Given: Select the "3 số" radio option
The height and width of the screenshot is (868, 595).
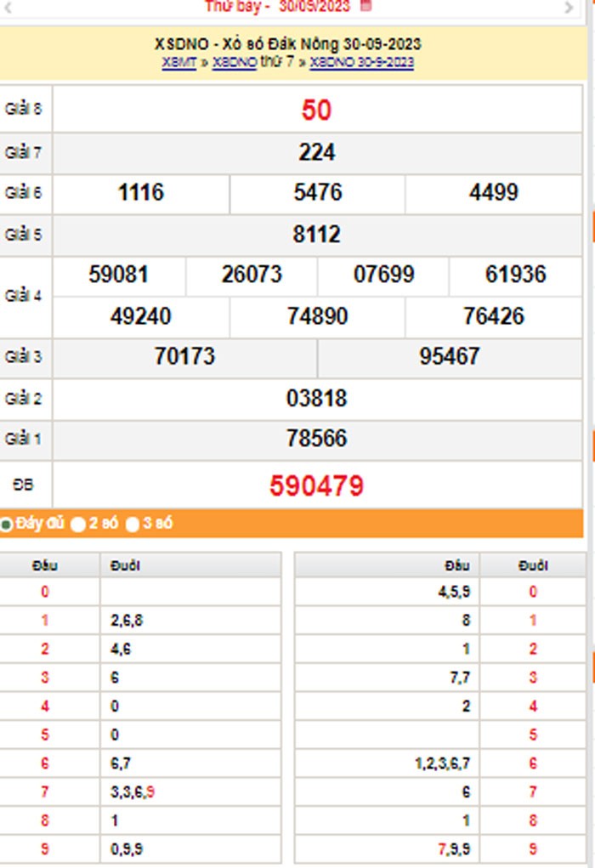Looking at the screenshot, I should pos(133,525).
